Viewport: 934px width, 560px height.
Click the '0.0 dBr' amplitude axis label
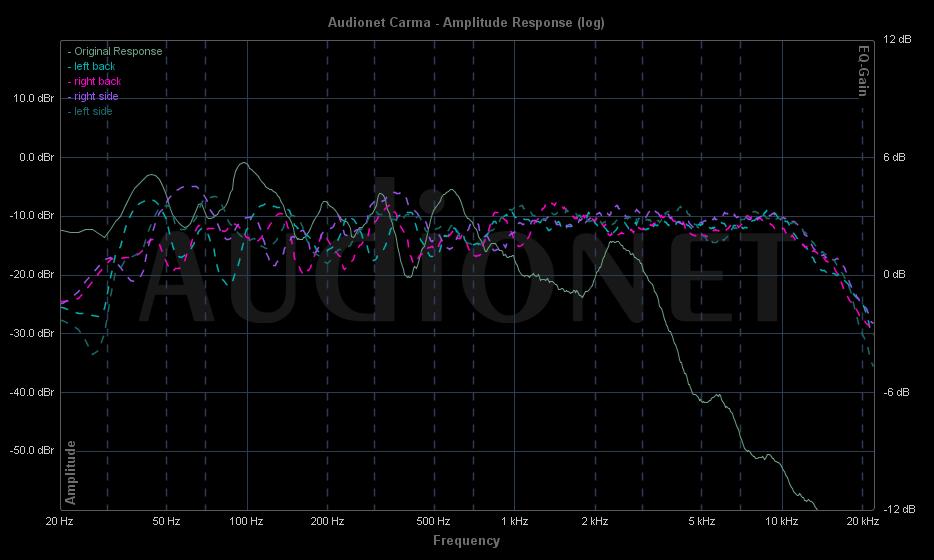(x=36, y=157)
